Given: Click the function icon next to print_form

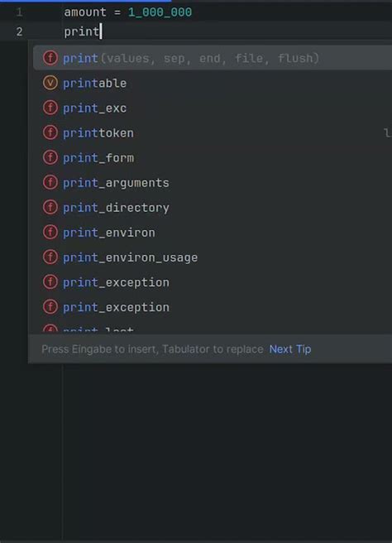Looking at the screenshot, I should (x=50, y=157).
